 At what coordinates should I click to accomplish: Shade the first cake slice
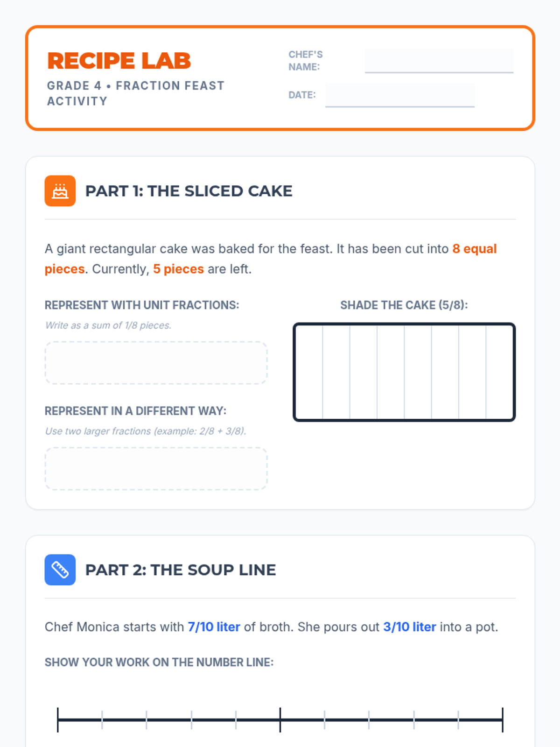tap(309, 372)
